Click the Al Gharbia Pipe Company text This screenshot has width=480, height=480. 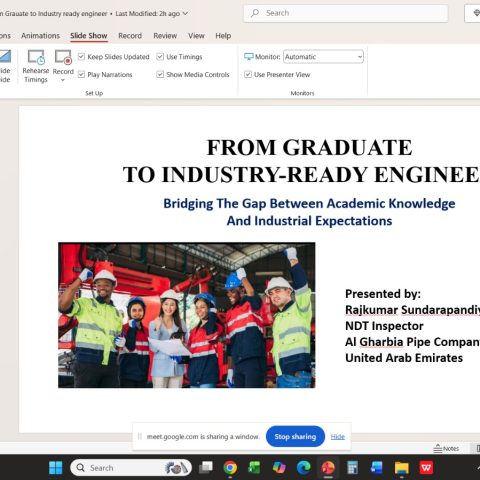tap(412, 342)
